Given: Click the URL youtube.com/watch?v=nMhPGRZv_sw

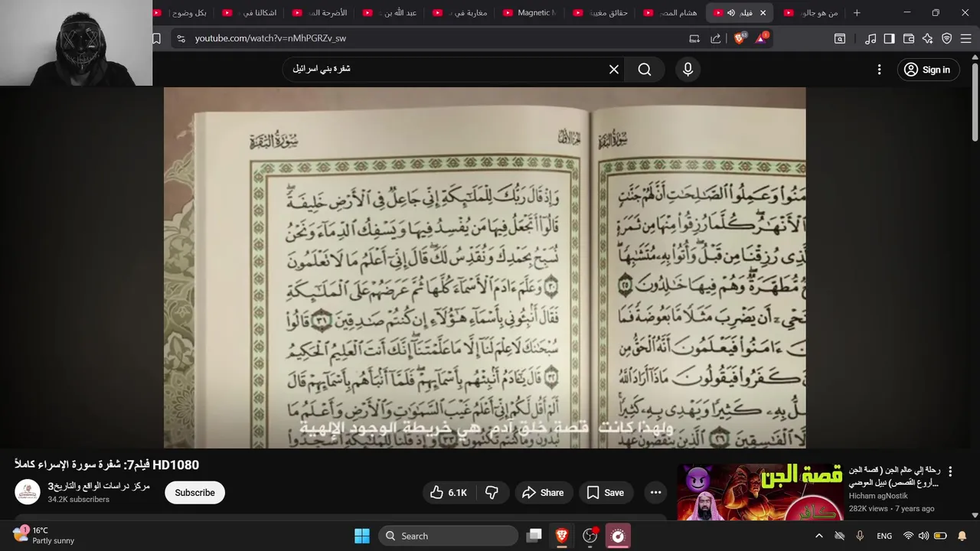Looking at the screenshot, I should [x=270, y=38].
